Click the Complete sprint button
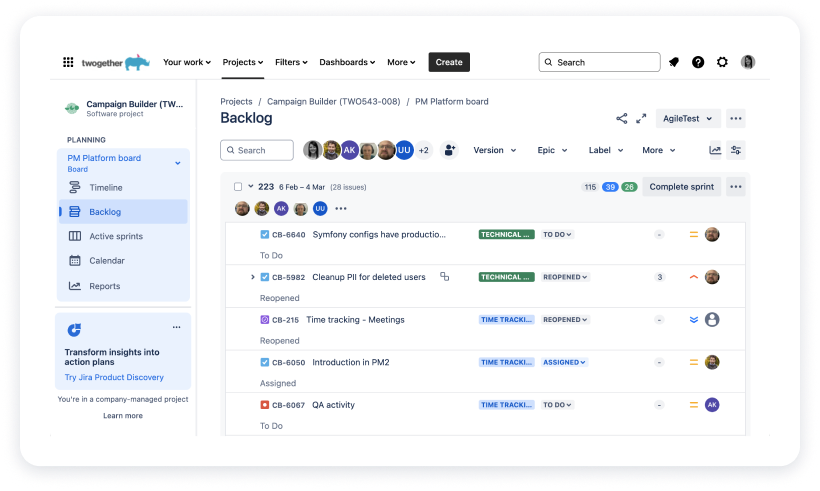The image size is (820, 491). [681, 186]
